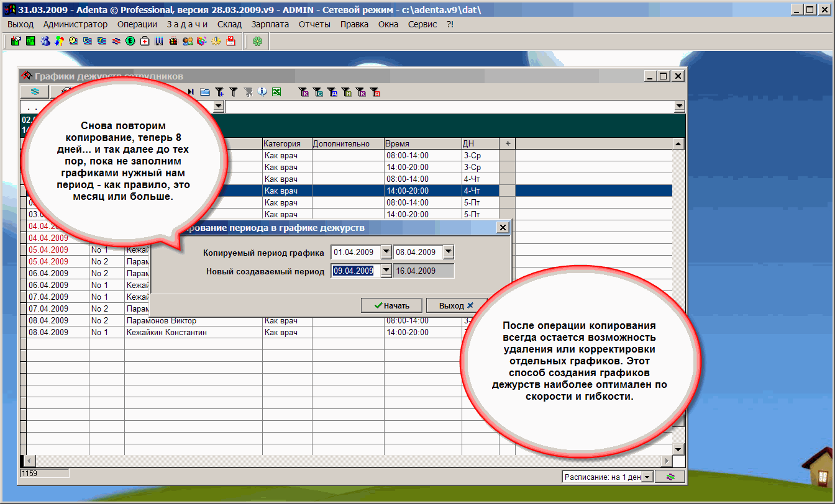Click the two-people users toolbar icon

[188, 42]
